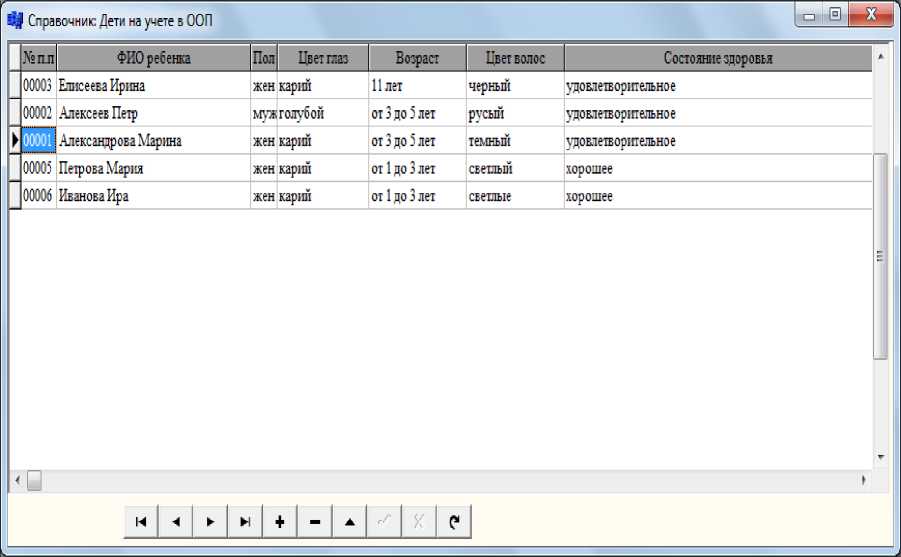
Task: Click row indicator for Иванова Ира row
Action: (x=15, y=195)
